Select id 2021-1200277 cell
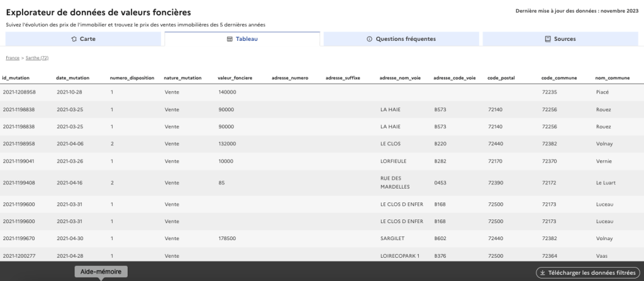 (x=19, y=256)
